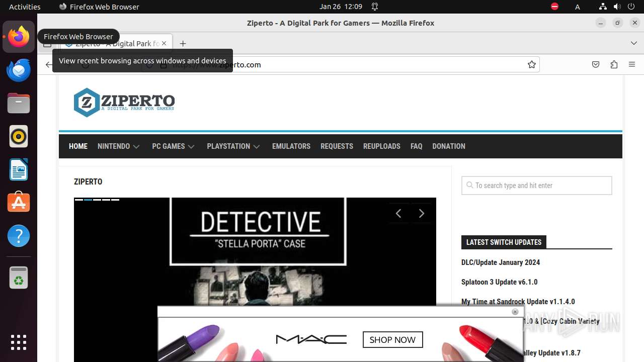Click Shop Now in MAC ad

(x=392, y=340)
